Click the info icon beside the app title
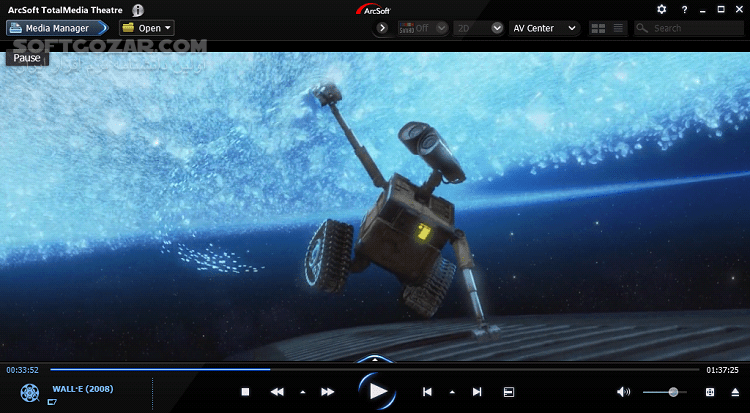Viewport: 750px width, 413px height. click(x=138, y=9)
